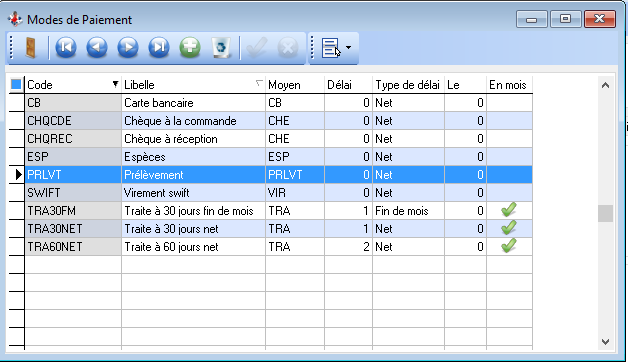Click the Carte bancaire label cell
This screenshot has width=628, height=362.
[193, 103]
